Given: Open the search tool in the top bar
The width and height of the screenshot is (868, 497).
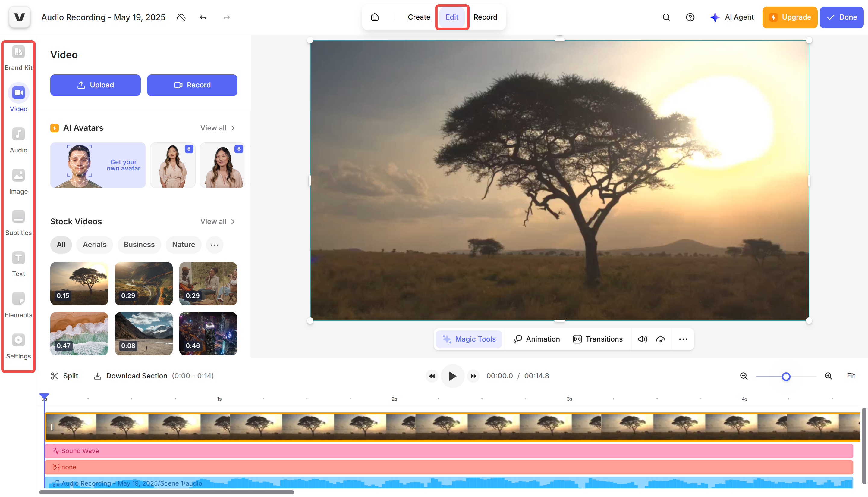Looking at the screenshot, I should (x=666, y=17).
